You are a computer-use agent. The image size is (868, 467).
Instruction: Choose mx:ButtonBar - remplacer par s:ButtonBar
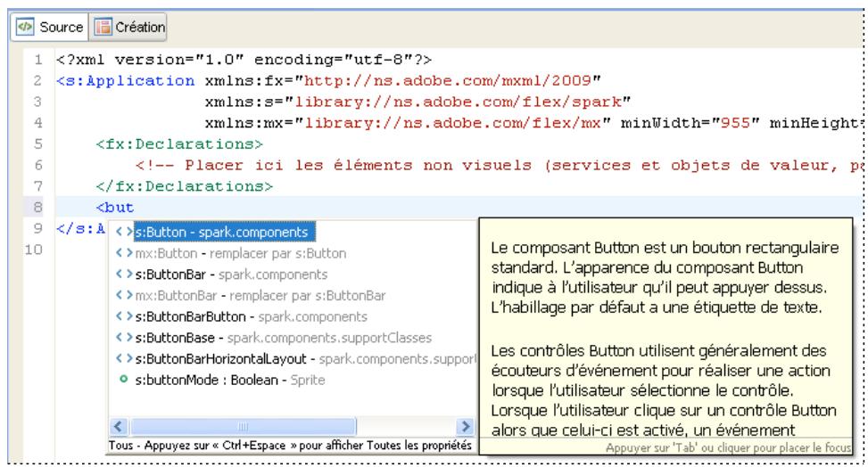tap(260, 296)
